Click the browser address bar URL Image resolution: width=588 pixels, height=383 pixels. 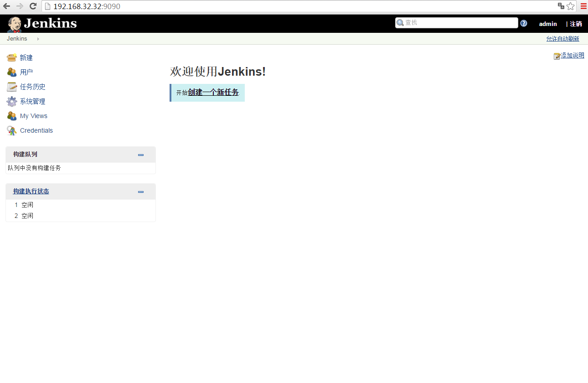point(87,6)
